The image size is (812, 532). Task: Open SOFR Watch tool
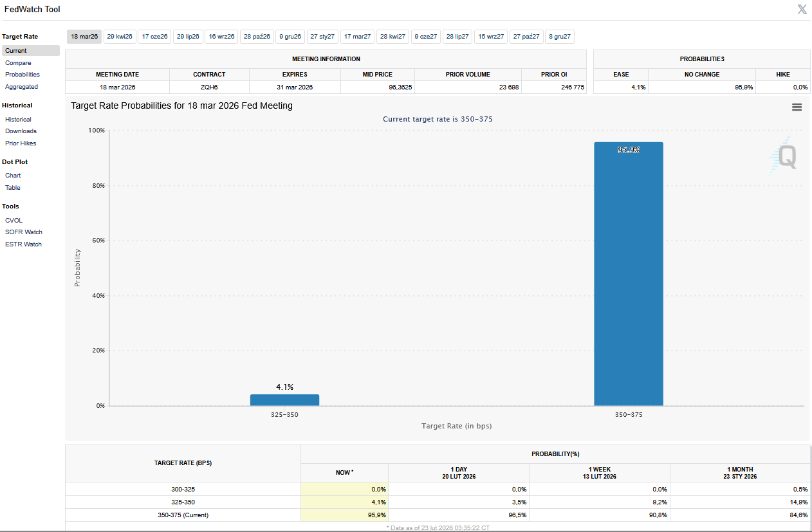[x=24, y=232]
